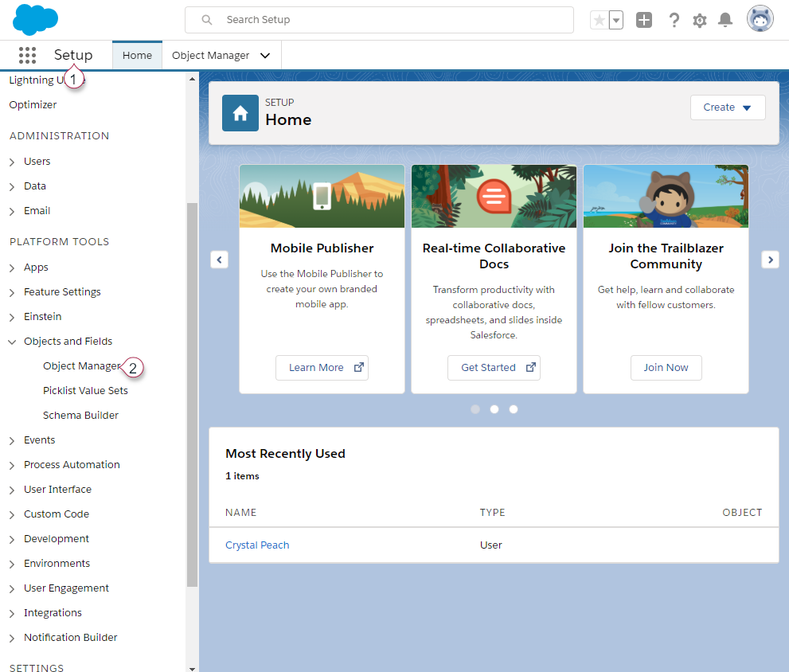
Task: Open the Object Manager tab chevron menu
Action: tap(265, 56)
